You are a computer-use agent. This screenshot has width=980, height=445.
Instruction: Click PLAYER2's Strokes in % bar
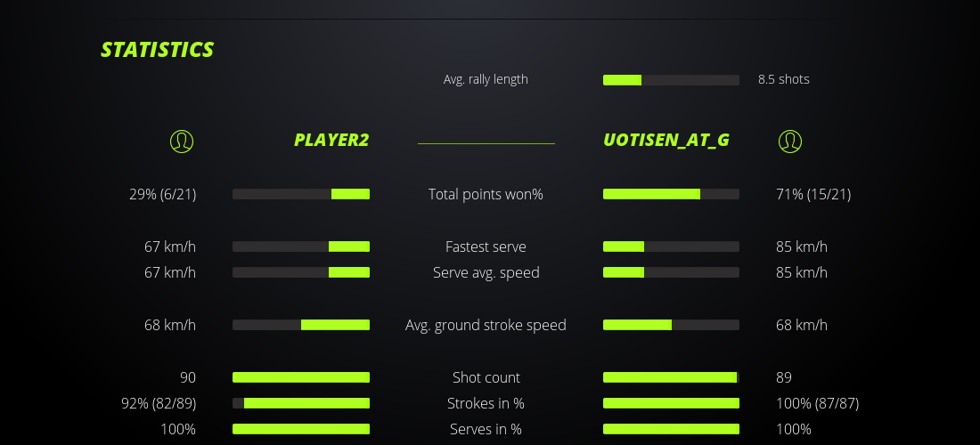click(301, 403)
